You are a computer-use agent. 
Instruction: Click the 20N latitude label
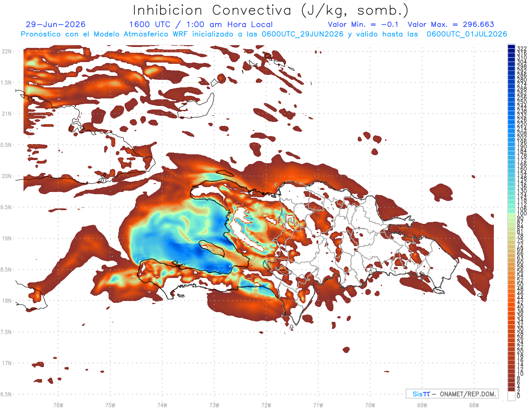(7, 176)
